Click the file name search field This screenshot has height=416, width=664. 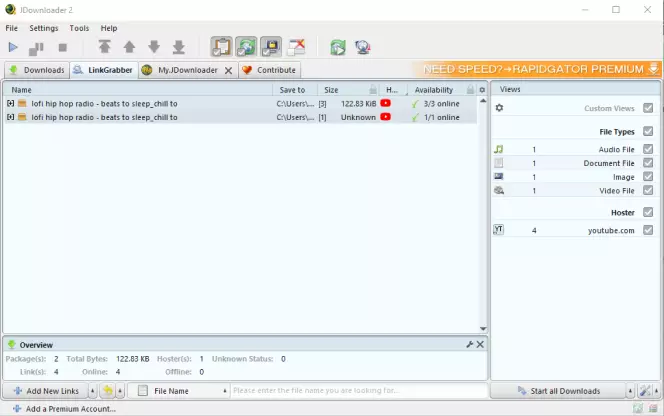[359, 391]
